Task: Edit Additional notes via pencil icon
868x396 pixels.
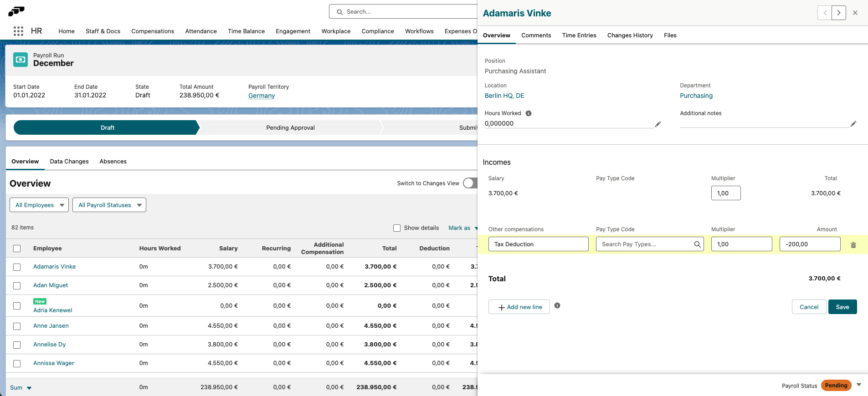Action: pyautogui.click(x=853, y=124)
